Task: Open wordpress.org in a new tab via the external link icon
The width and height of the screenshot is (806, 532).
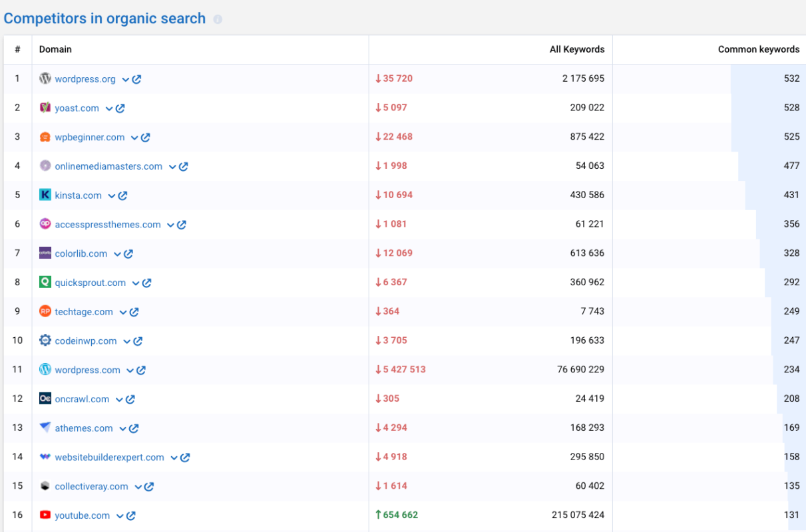Action: click(x=136, y=79)
